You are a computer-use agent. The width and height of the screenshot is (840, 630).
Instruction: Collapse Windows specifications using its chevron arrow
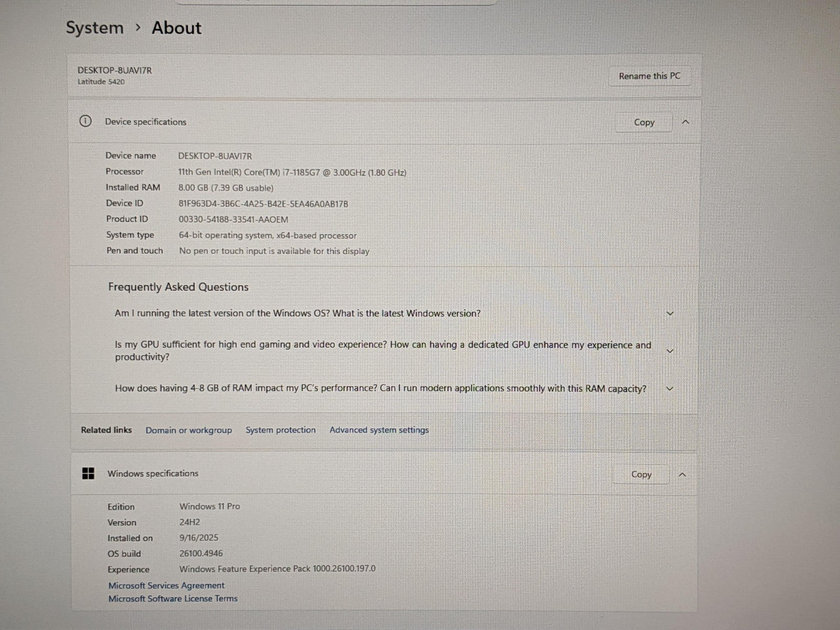pos(682,475)
